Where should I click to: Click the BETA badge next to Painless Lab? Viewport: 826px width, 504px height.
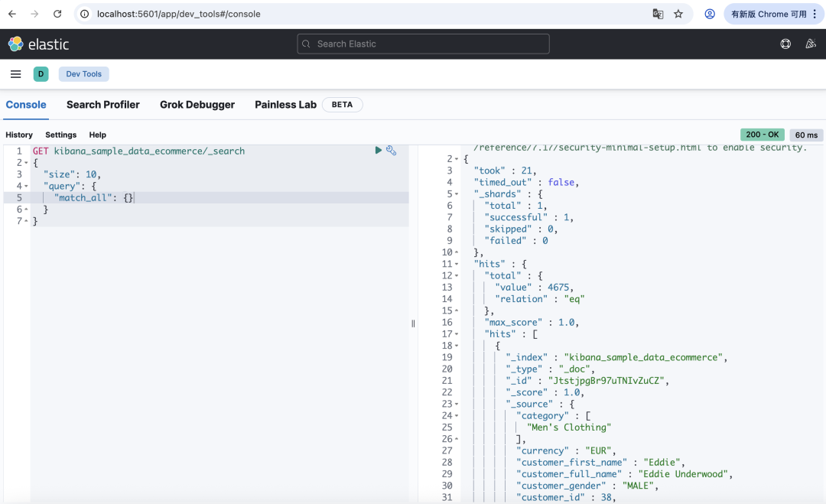(x=342, y=105)
